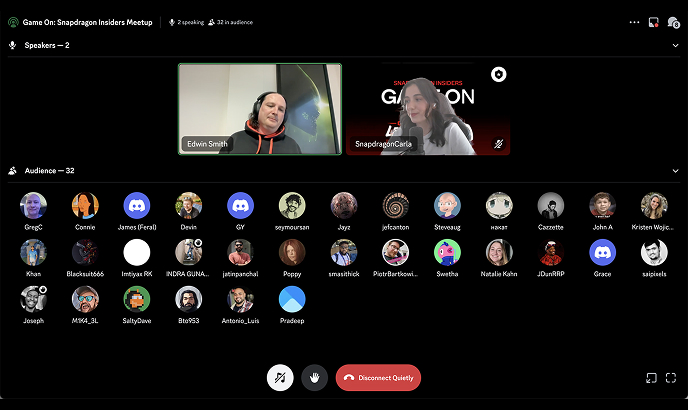Click the Speakers — 2 heading
This screenshot has width=688, height=410.
click(47, 45)
